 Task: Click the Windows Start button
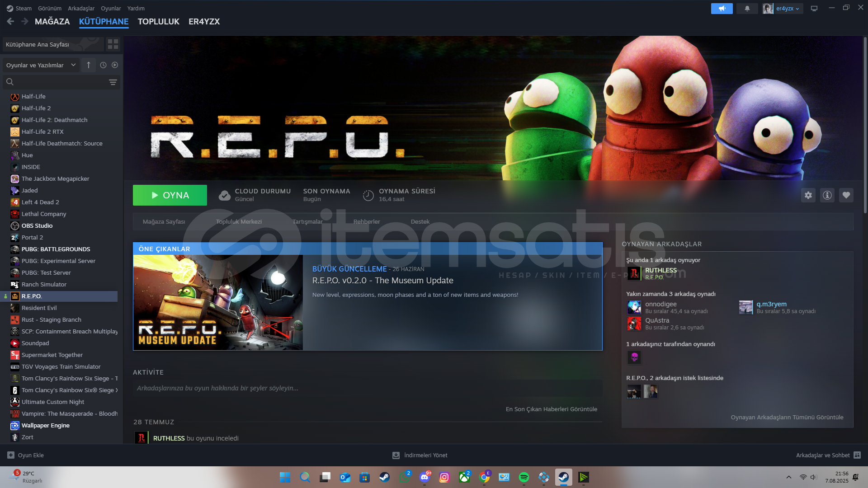point(285,477)
